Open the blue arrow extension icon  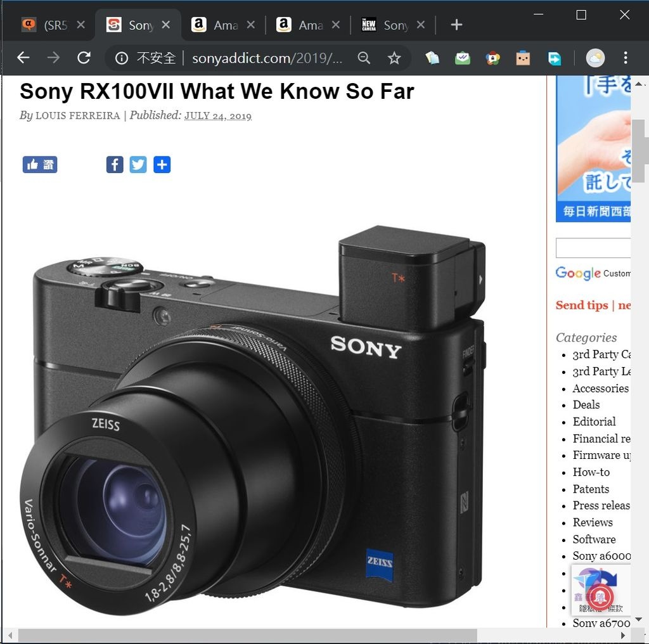(554, 58)
